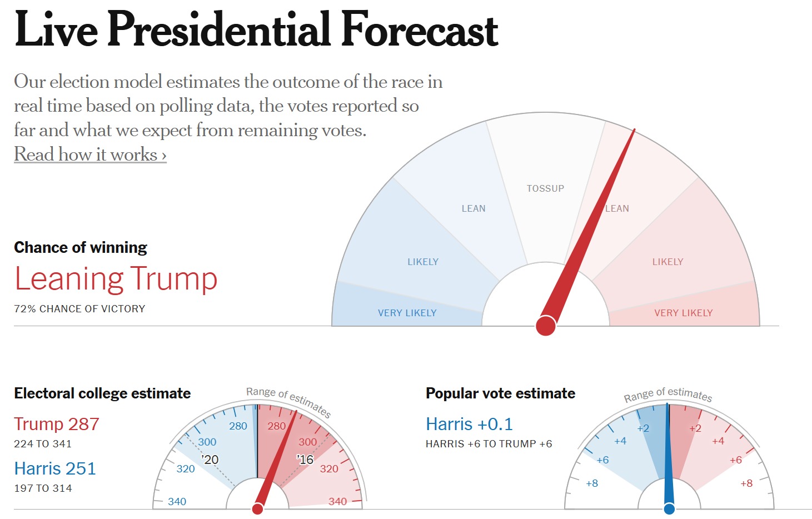Click the blue pivot dot of popular vote gauge

pyautogui.click(x=669, y=508)
